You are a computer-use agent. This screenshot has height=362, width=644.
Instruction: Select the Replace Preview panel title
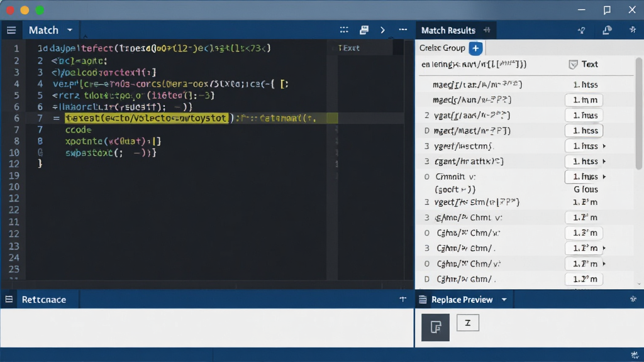(462, 300)
